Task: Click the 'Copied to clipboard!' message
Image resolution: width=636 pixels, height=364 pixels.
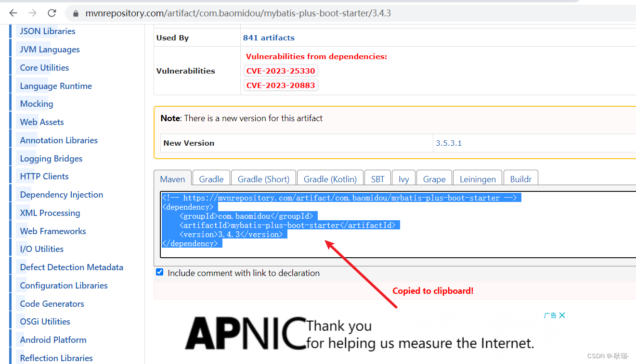Action: pyautogui.click(x=433, y=291)
